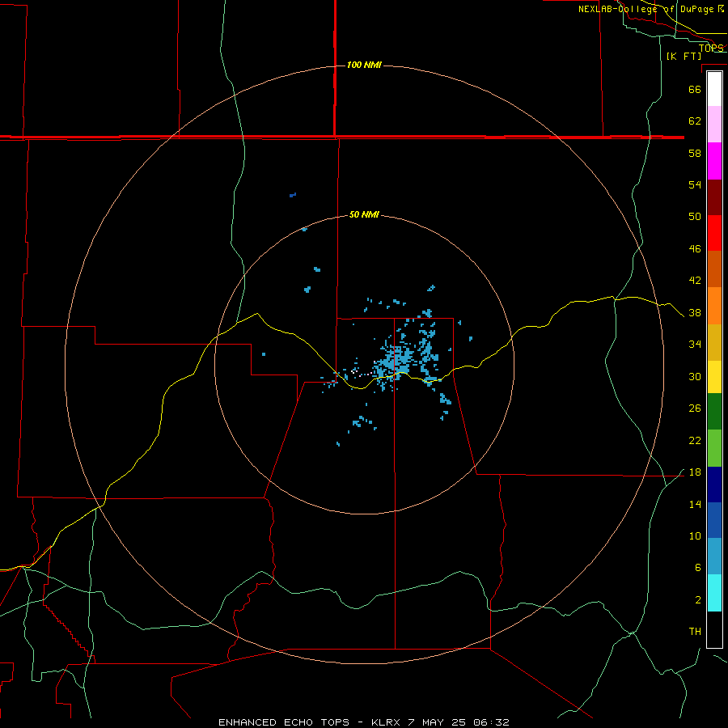Click the legend value '34'
Viewport: 728px width, 728px height.
pos(695,345)
